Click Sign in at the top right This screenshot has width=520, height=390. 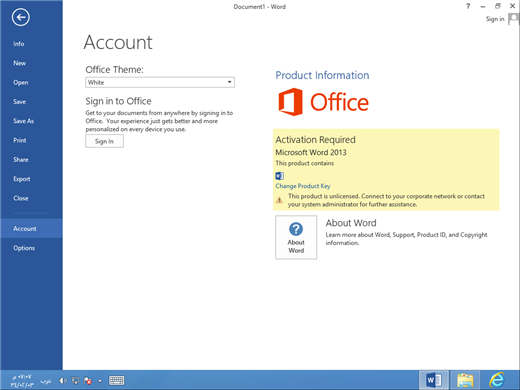(x=495, y=19)
